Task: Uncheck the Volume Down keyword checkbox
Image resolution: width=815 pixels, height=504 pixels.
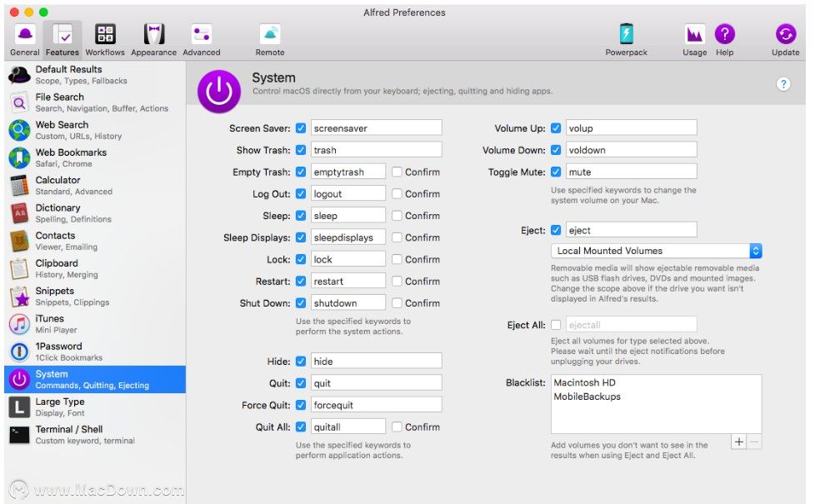Action: [556, 150]
